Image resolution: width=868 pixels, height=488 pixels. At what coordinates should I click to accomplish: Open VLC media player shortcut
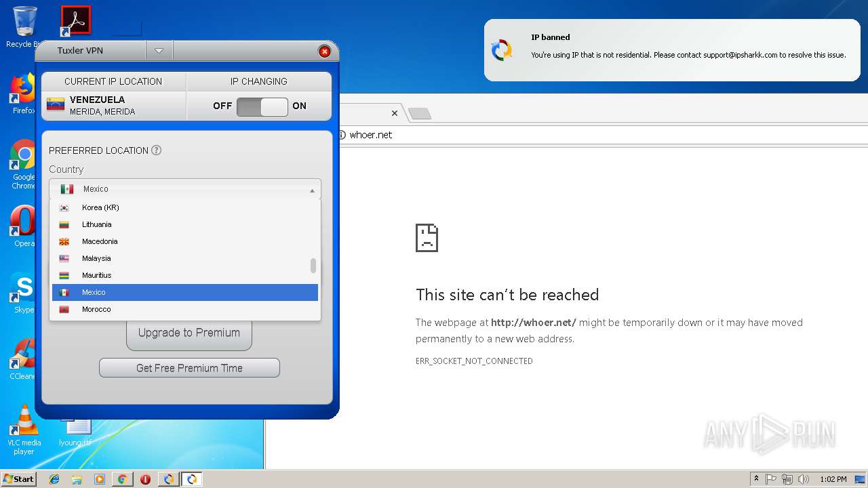click(x=24, y=430)
